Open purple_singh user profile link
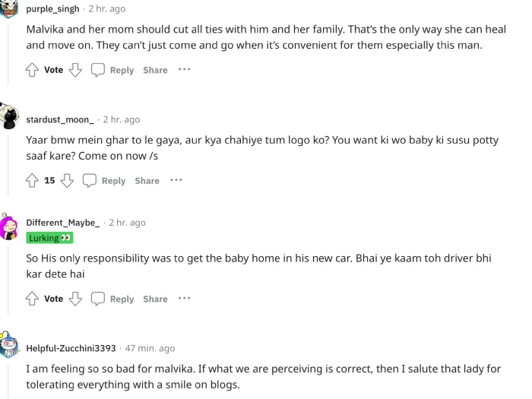532x399 pixels. click(x=52, y=9)
